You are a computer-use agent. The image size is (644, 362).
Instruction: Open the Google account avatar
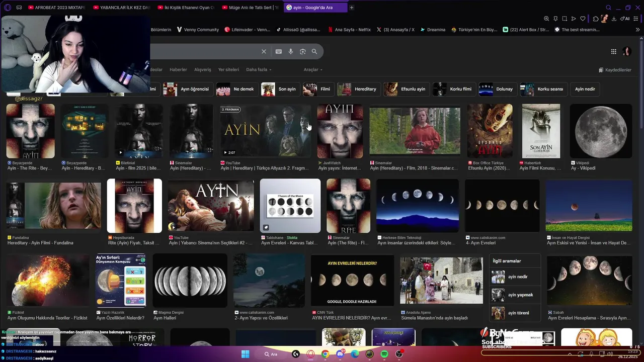point(626,51)
